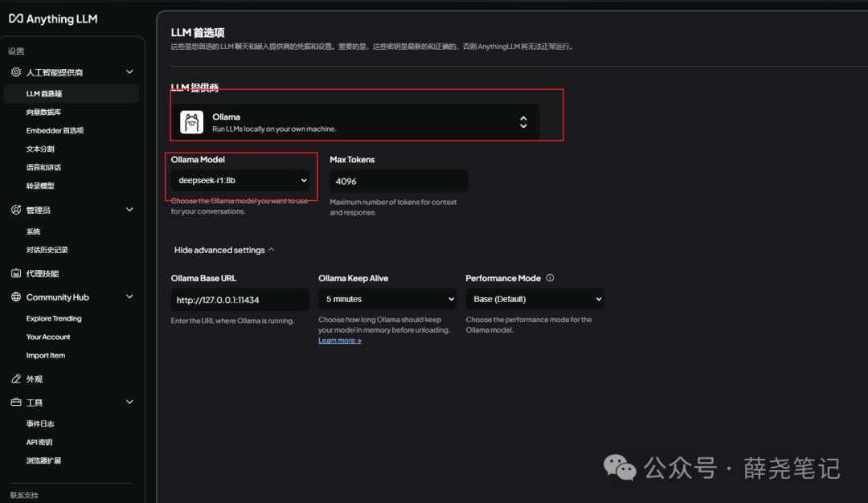Open 对话历史记录 page
868x503 pixels.
point(47,250)
